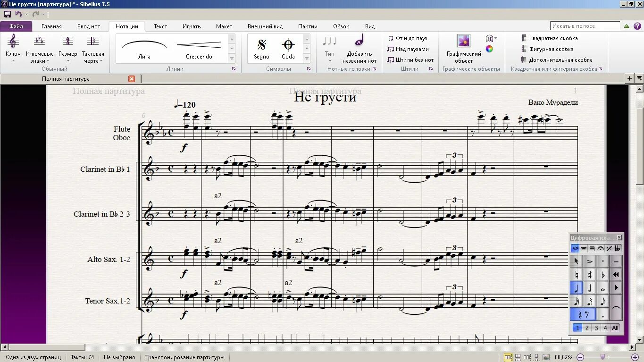
Task: Open Символы group dialog launcher
Action: click(x=309, y=69)
